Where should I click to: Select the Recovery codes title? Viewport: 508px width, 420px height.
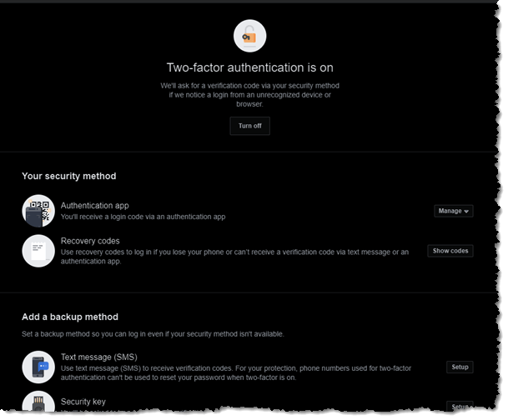90,241
